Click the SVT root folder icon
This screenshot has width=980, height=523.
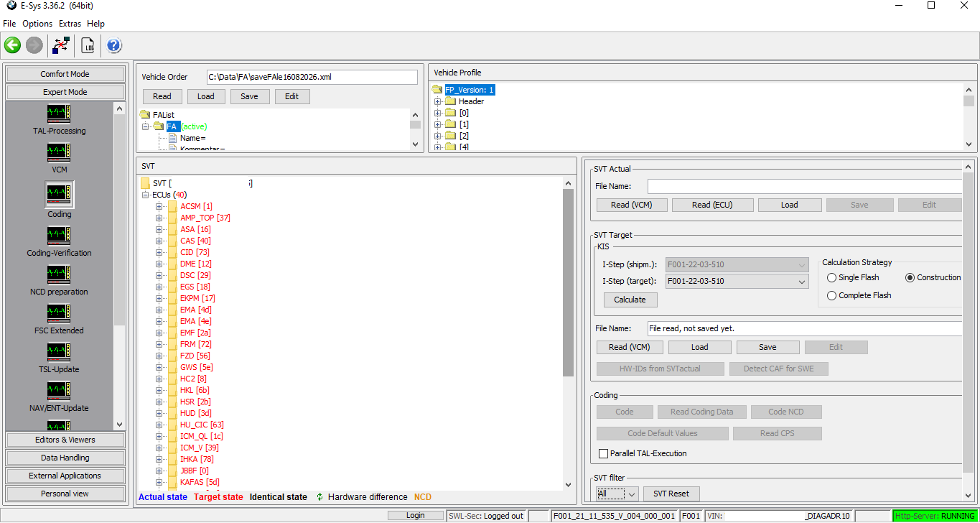click(x=146, y=183)
